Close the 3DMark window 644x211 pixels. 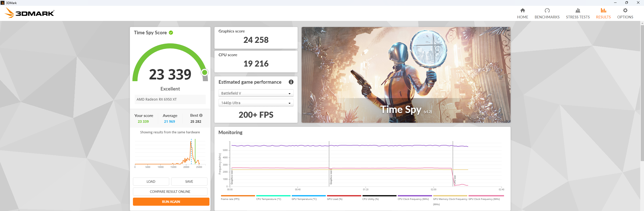(638, 3)
